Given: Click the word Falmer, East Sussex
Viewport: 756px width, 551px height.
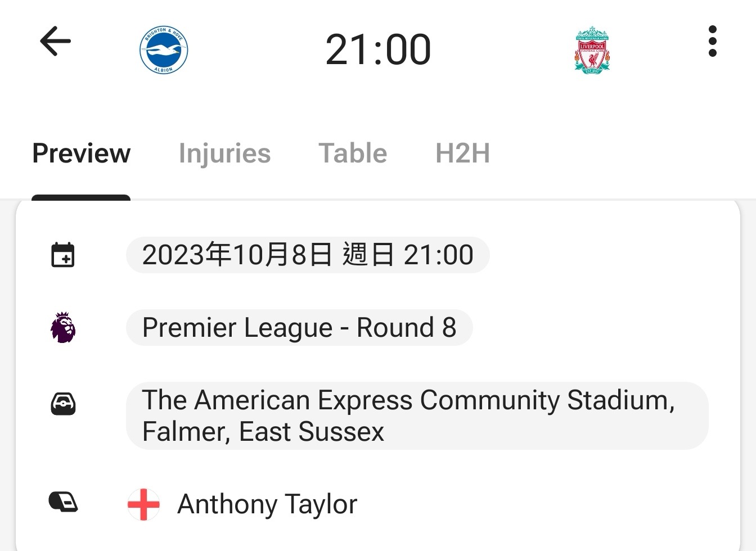Looking at the screenshot, I should coord(263,432).
